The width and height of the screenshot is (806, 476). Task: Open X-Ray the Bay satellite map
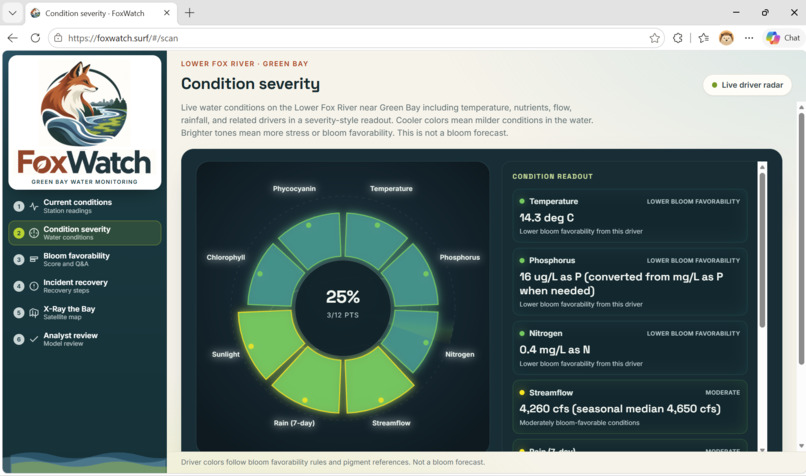click(x=85, y=313)
